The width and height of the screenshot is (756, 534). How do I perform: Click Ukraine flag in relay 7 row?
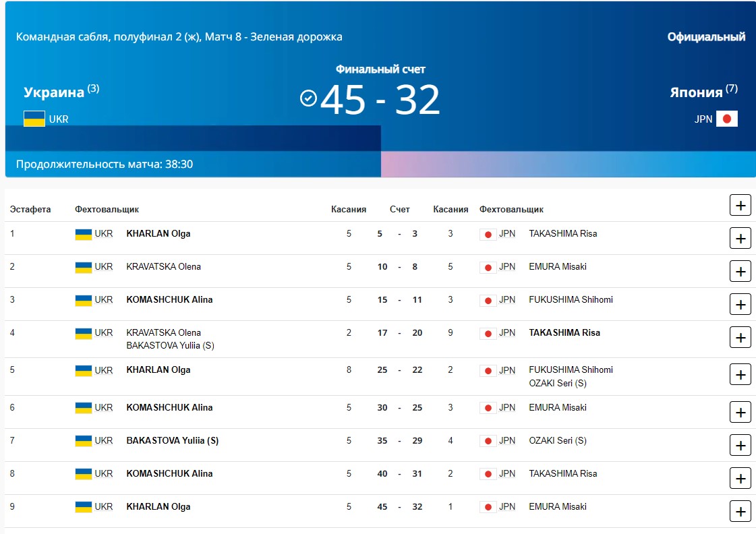pos(84,441)
